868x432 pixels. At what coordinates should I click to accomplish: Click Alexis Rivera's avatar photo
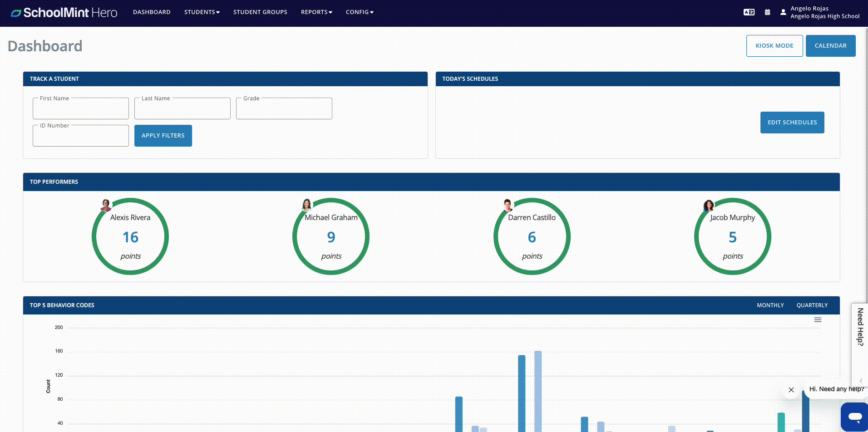106,205
